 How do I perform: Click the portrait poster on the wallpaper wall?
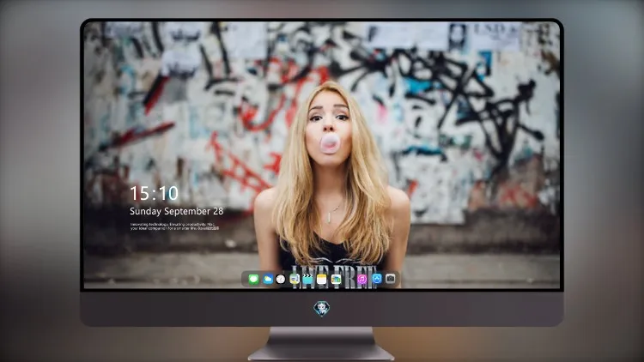(457, 38)
